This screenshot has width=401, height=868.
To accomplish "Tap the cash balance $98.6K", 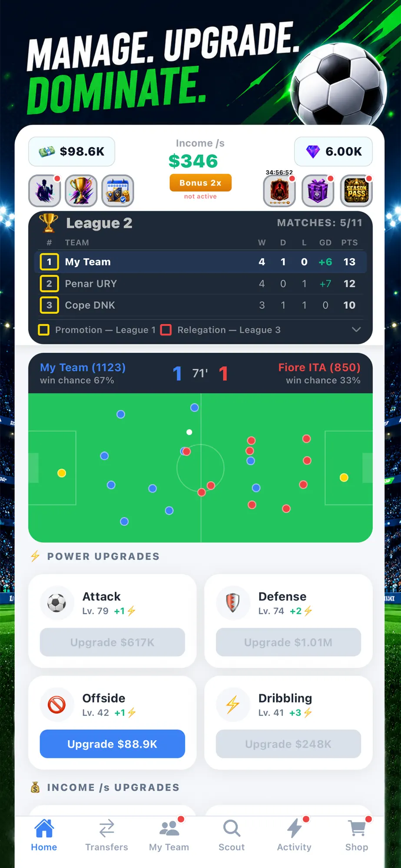I will pos(72,152).
